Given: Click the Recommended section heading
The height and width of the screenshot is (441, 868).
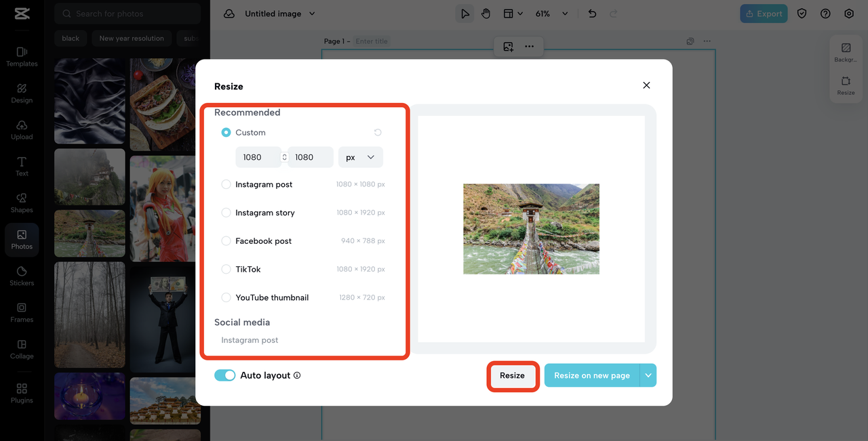Looking at the screenshot, I should 247,112.
